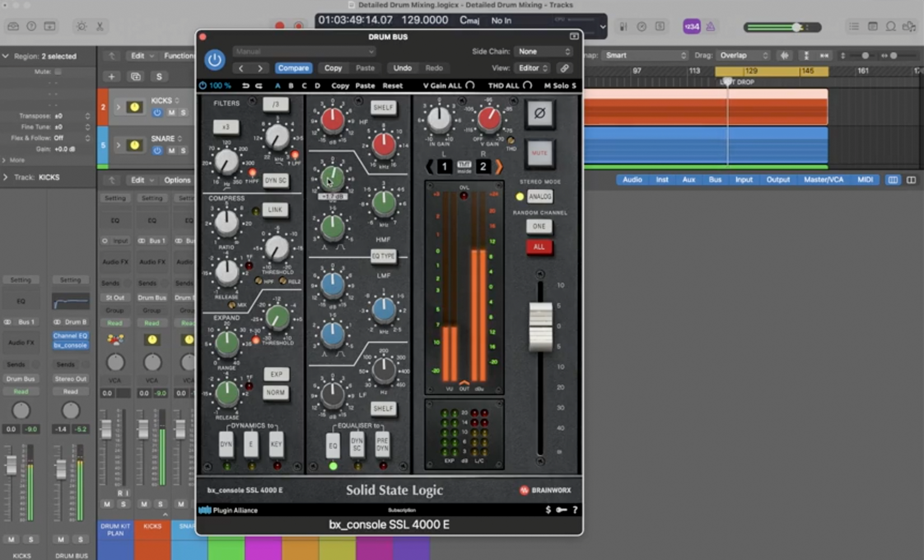Viewport: 924px width, 560px height.
Task: Toggle the ANALOG stereo mode button
Action: [539, 197]
